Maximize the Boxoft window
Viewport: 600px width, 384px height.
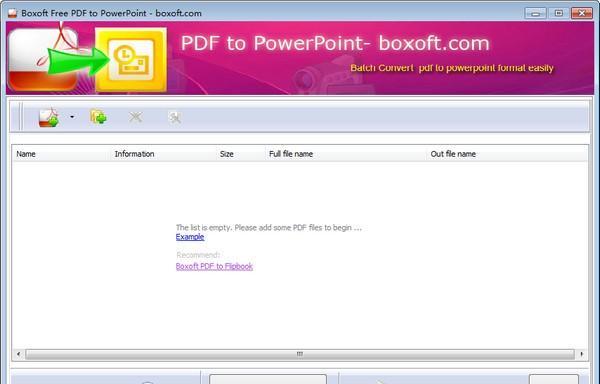tap(559, 13)
